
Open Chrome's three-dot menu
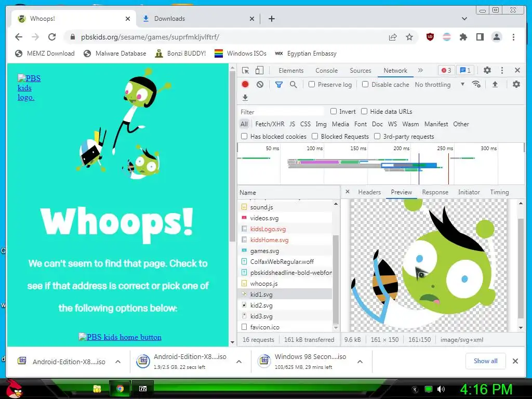513,37
